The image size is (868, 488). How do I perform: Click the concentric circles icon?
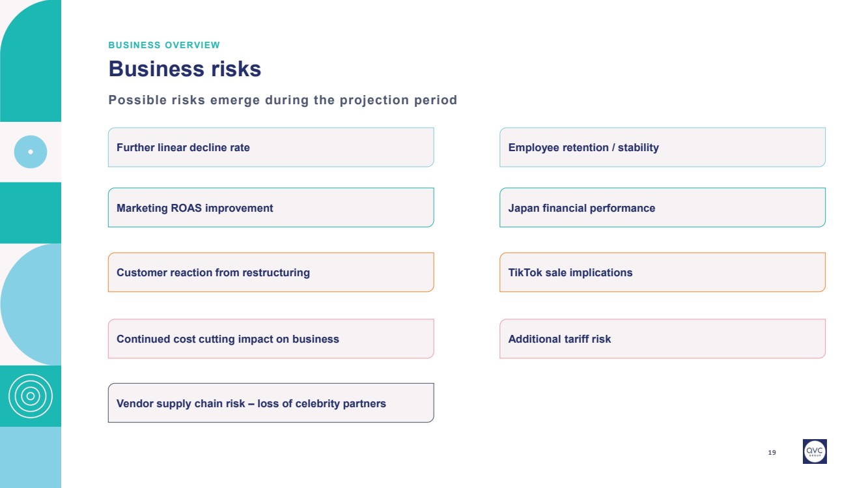31,396
